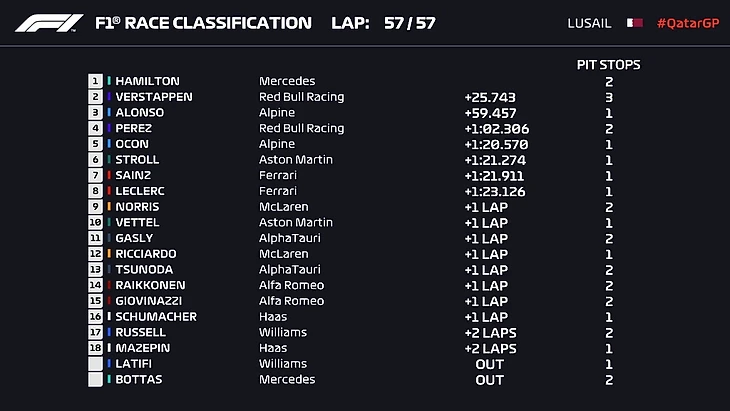Select position 18 box beside Mazepin

96,348
